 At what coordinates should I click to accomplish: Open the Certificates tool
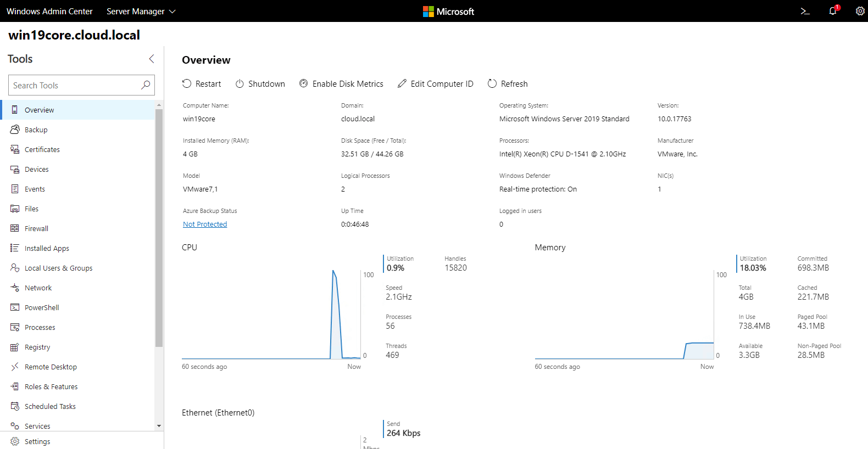78,149
